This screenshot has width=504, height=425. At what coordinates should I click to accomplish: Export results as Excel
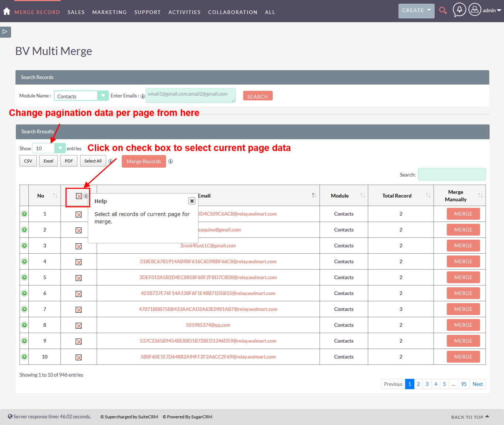tap(48, 161)
